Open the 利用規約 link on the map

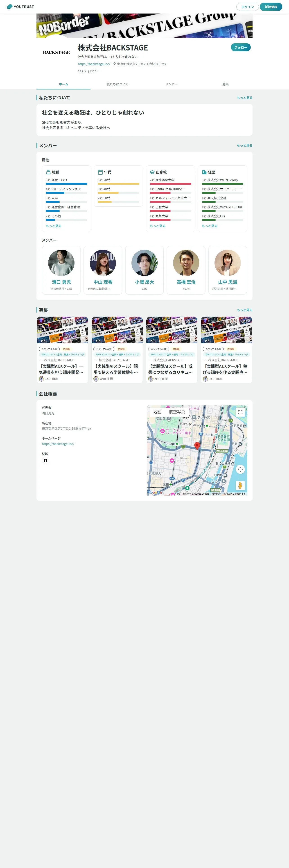tap(216, 494)
